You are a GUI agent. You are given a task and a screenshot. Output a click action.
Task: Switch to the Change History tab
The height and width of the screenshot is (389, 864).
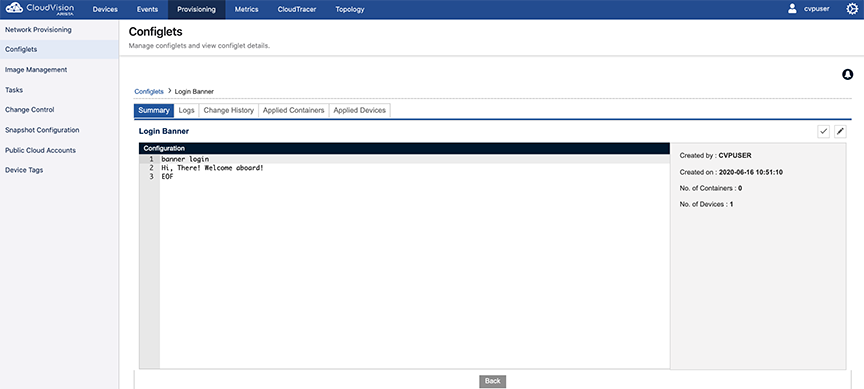tap(229, 110)
